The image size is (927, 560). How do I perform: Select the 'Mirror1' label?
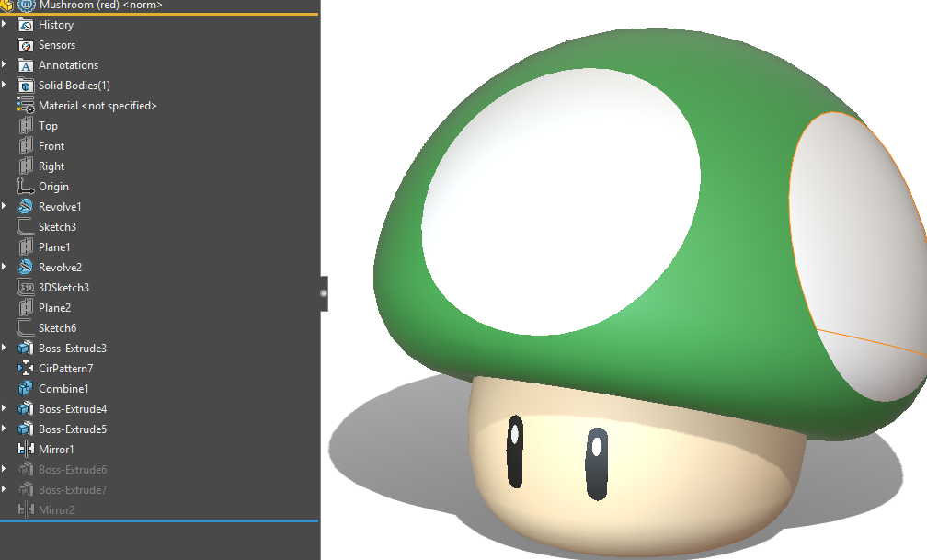(56, 450)
